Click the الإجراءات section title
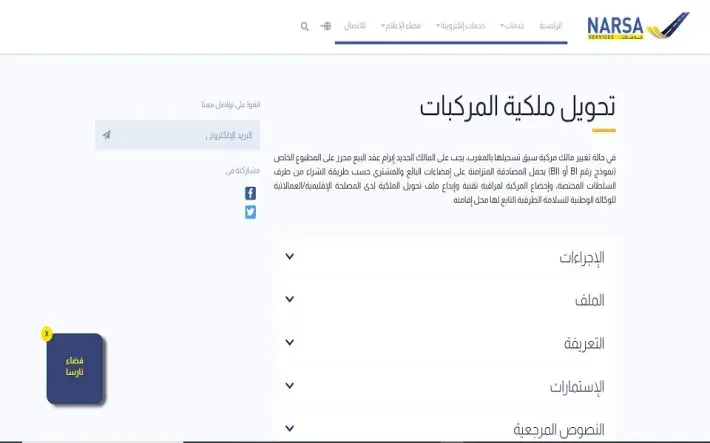Screen dimensions: 710x443 (x=582, y=257)
